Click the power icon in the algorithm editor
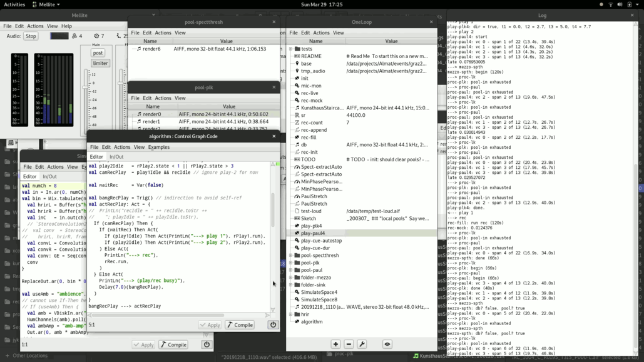Screen dimensions: 644x362 coord(273,325)
